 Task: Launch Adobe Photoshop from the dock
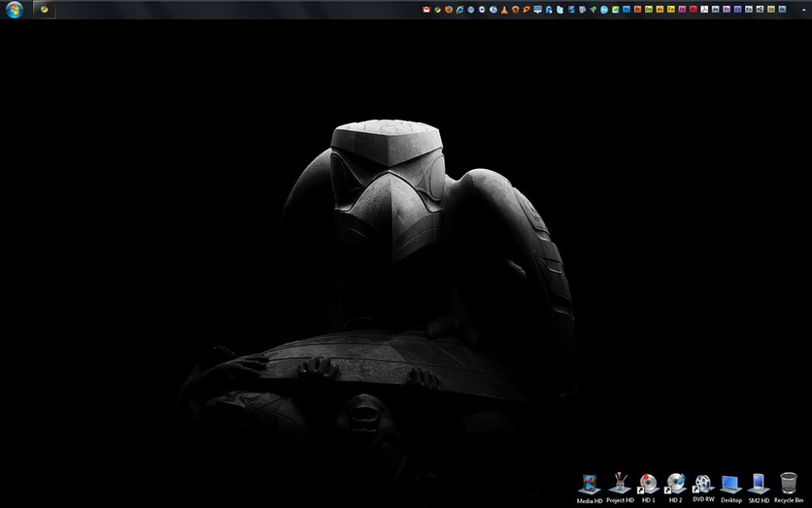click(626, 10)
